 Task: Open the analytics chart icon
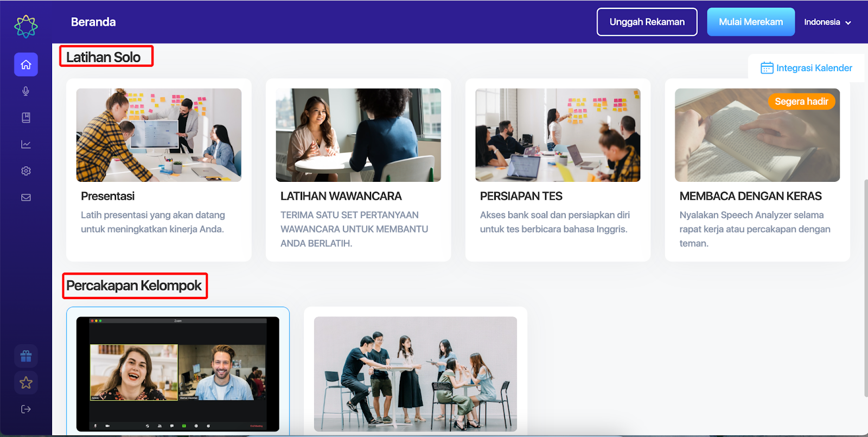26,144
